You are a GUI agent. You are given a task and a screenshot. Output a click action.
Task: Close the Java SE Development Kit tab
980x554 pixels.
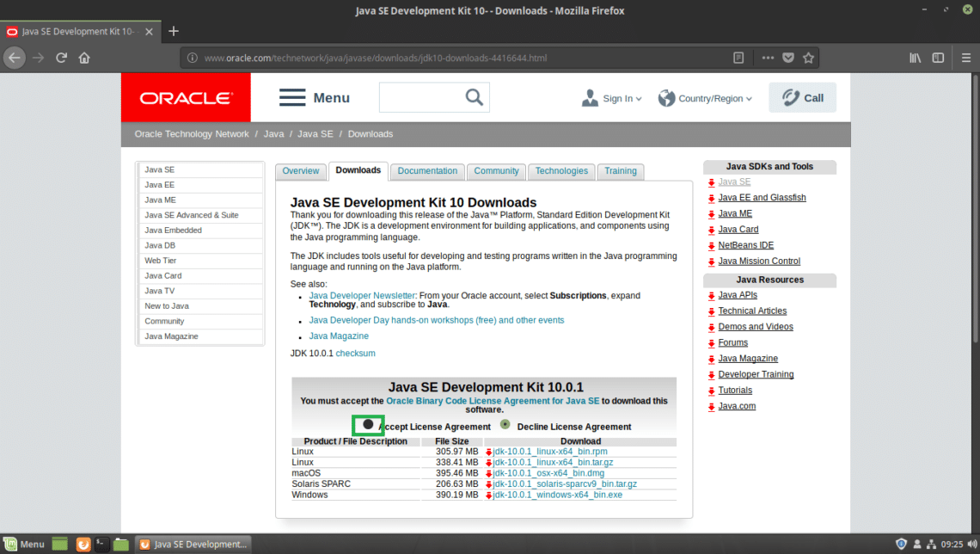(x=149, y=32)
